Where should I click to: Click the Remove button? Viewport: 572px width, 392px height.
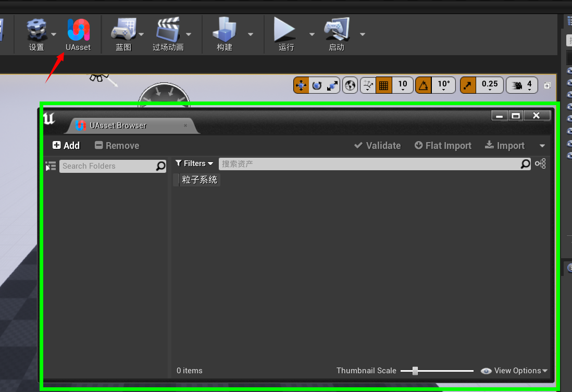click(x=117, y=145)
